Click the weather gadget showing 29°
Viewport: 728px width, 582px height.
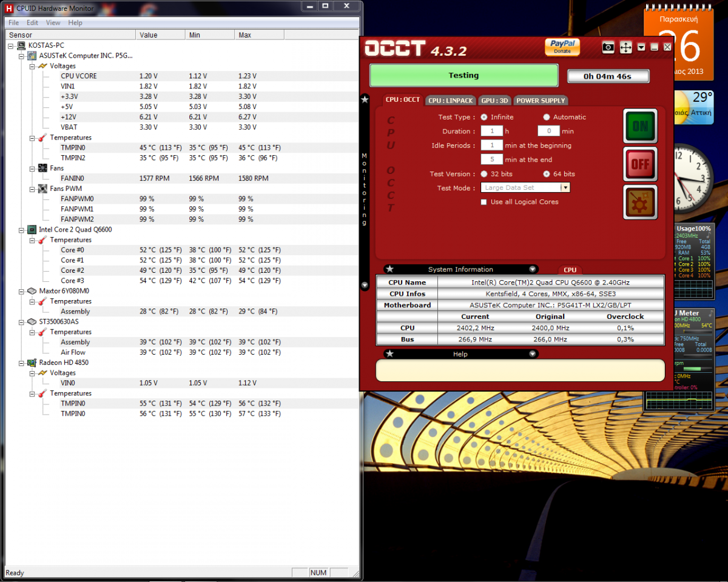tap(693, 107)
